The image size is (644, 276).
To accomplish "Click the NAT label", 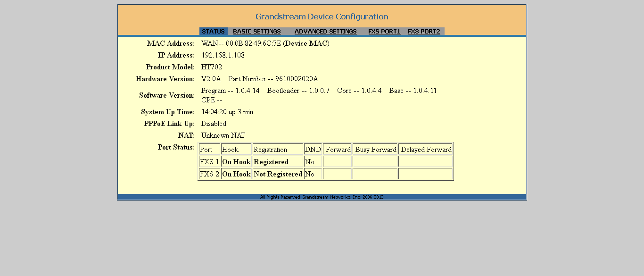I will (186, 135).
